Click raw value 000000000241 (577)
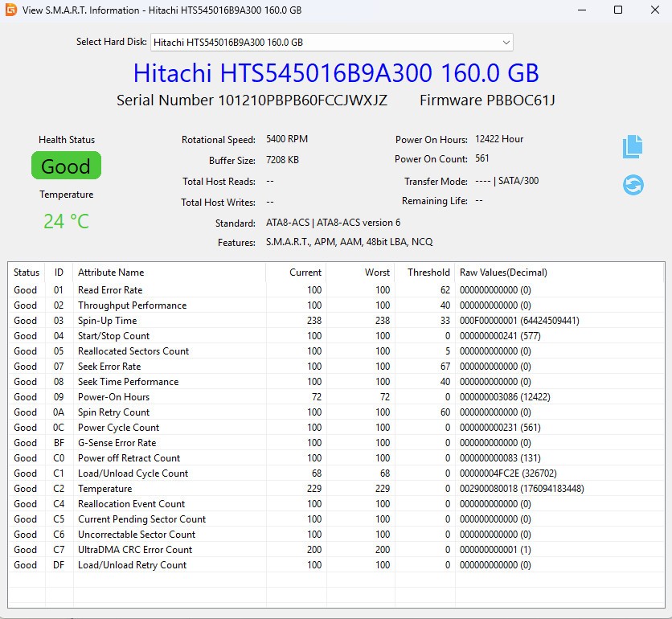 [x=500, y=336]
